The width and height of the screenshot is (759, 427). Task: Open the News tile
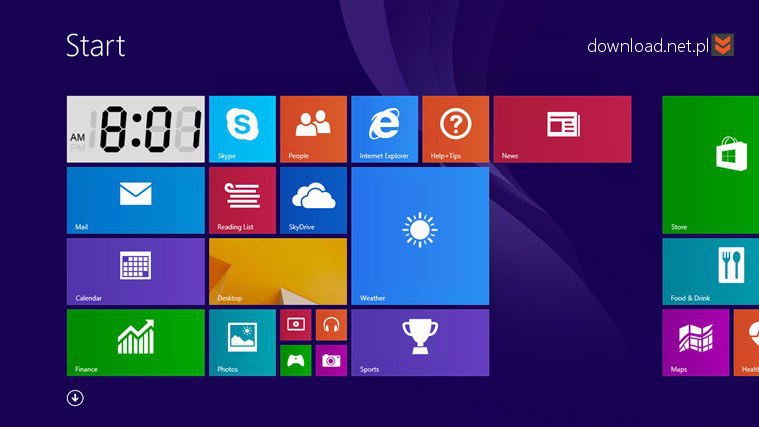[562, 129]
